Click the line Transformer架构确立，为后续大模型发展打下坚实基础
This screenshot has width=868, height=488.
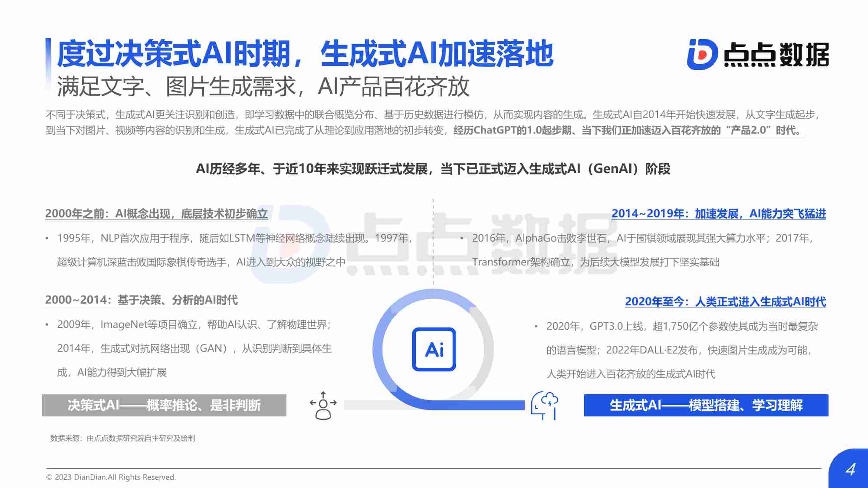pos(595,262)
